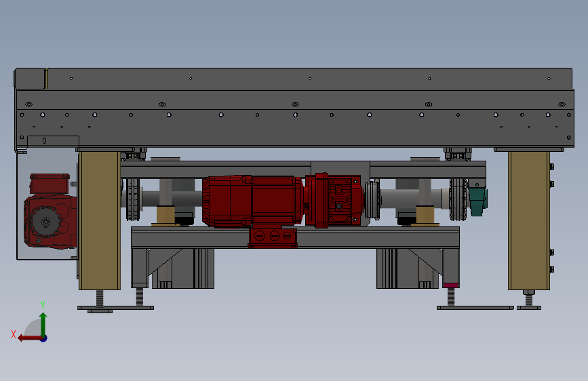The height and width of the screenshot is (381, 588).
Task: Select the central red electric motor body
Action: tap(252, 201)
